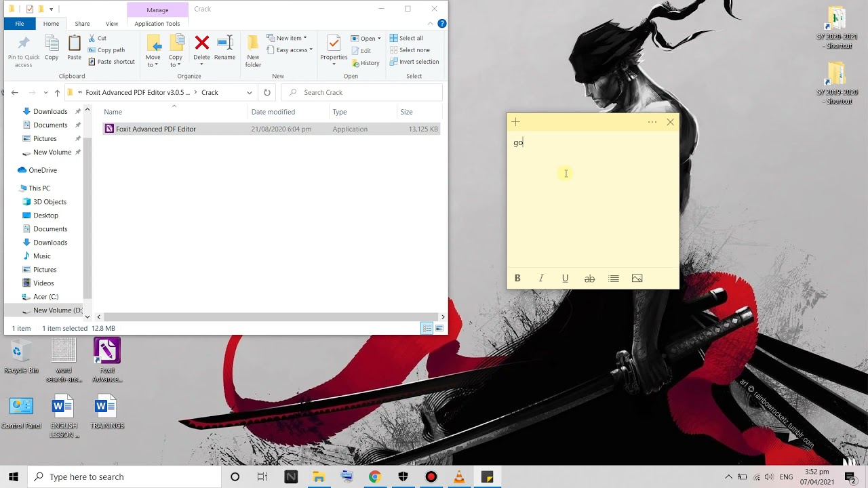Open Application Tools tab
868x488 pixels.
coord(157,24)
